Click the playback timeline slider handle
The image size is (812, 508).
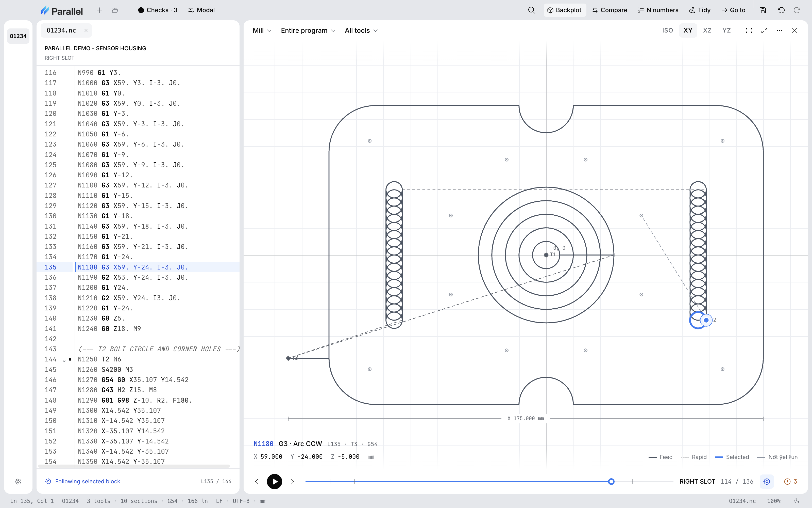(611, 482)
